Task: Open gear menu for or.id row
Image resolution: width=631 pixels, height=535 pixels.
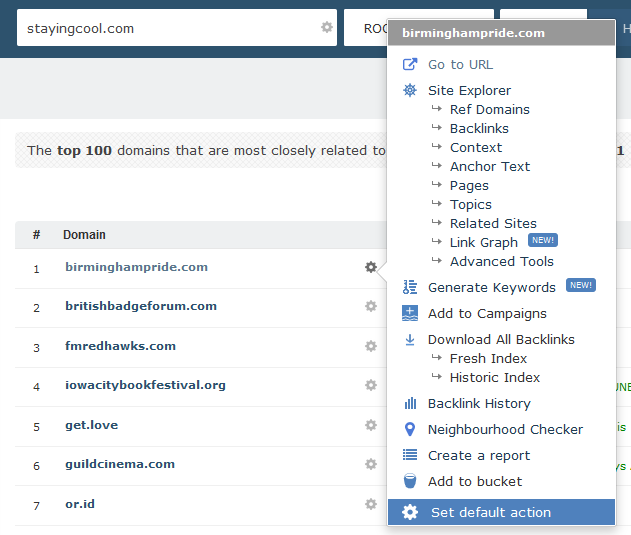Action: pyautogui.click(x=371, y=504)
